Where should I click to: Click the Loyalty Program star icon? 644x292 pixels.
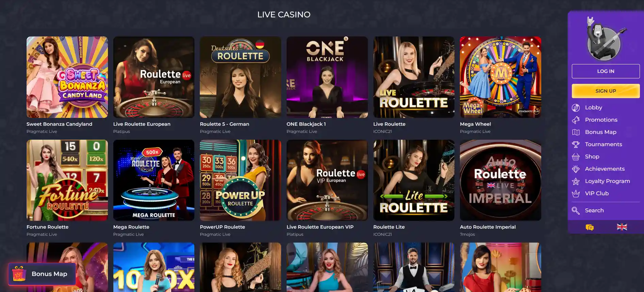(576, 181)
